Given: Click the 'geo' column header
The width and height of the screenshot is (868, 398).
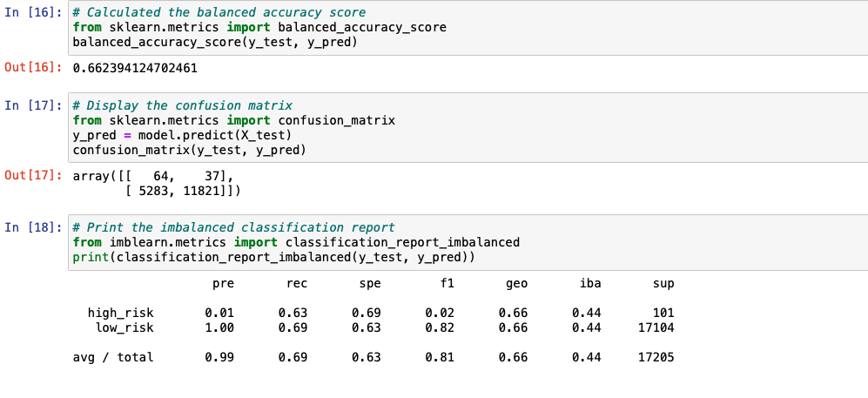Looking at the screenshot, I should (516, 284).
